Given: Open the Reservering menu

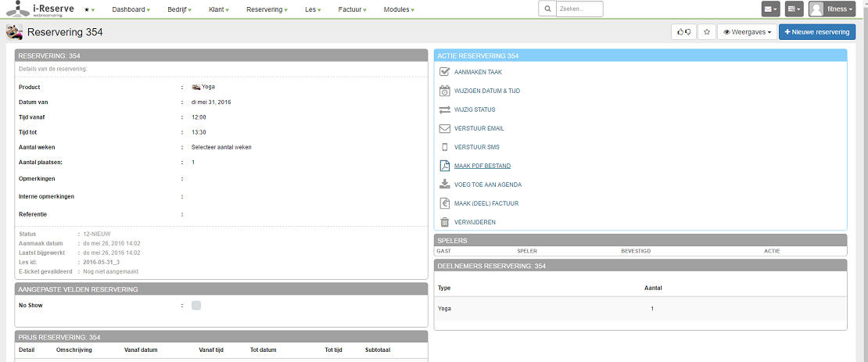Looking at the screenshot, I should click(267, 9).
